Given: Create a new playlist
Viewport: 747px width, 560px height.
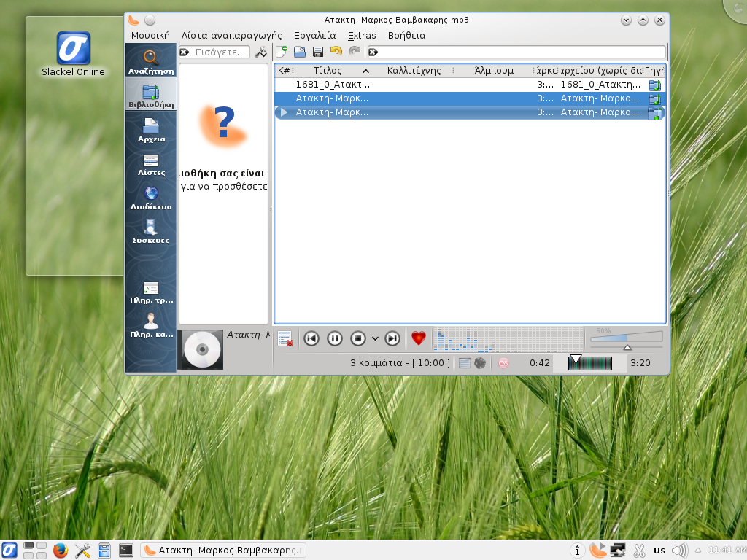Looking at the screenshot, I should click(282, 52).
